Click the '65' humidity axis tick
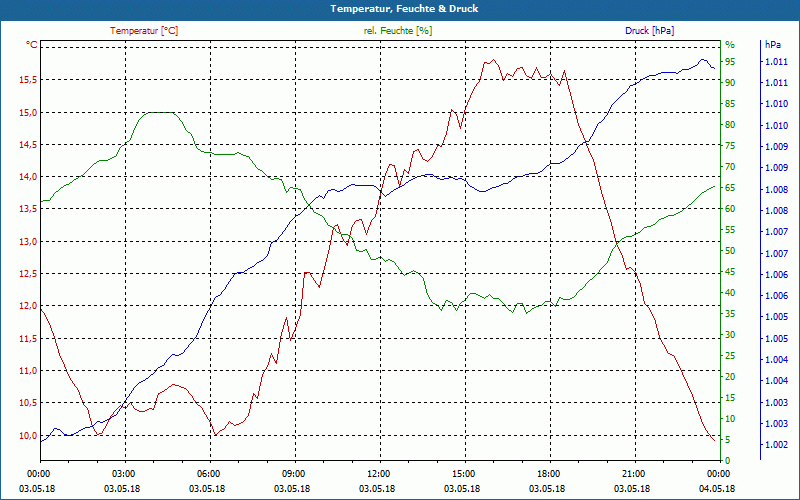800x500 pixels. pyautogui.click(x=730, y=188)
